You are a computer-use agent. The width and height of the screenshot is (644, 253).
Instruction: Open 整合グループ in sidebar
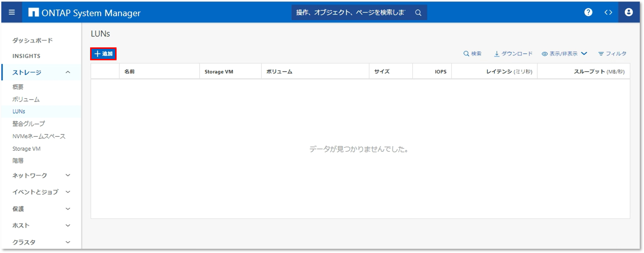point(29,124)
